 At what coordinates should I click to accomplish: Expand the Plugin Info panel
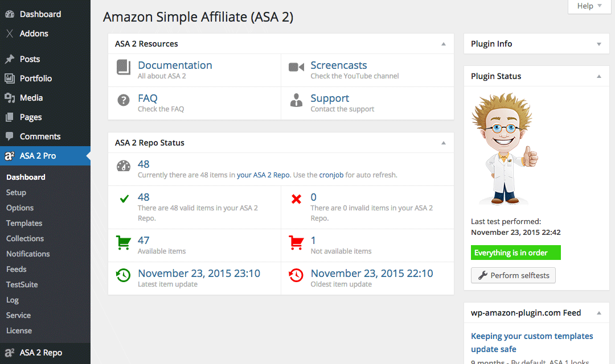(x=599, y=44)
